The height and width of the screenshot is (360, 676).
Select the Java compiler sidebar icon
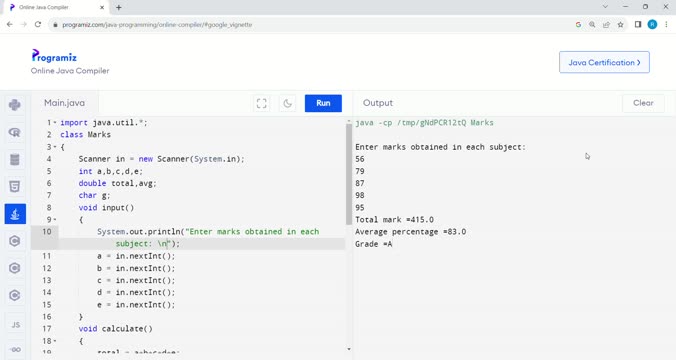pyautogui.click(x=15, y=214)
